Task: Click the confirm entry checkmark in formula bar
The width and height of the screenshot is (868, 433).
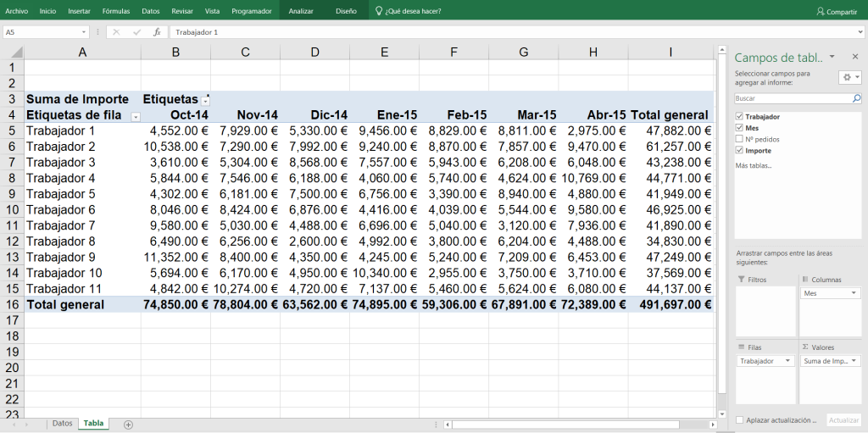Action: (x=136, y=32)
